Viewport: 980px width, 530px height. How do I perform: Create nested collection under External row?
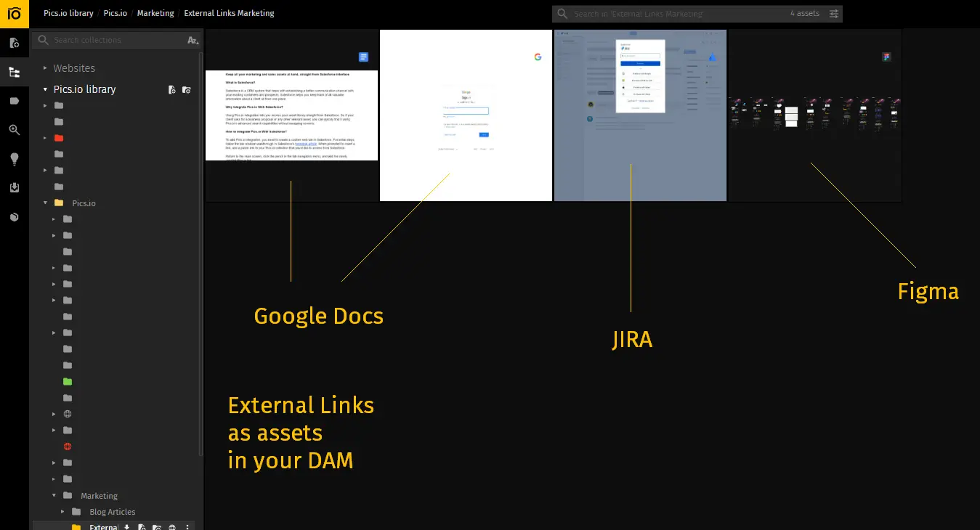157,527
